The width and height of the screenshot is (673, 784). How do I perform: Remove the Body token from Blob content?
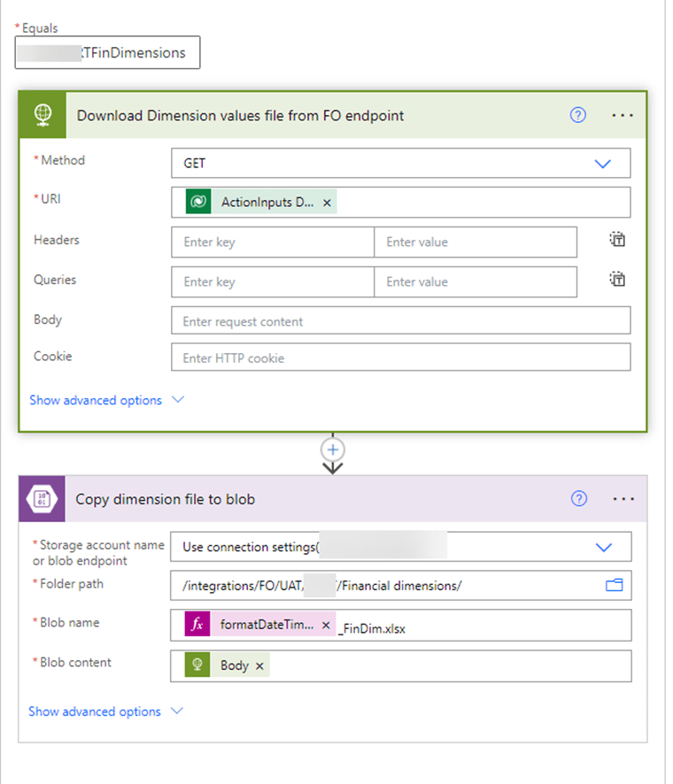pyautogui.click(x=259, y=666)
